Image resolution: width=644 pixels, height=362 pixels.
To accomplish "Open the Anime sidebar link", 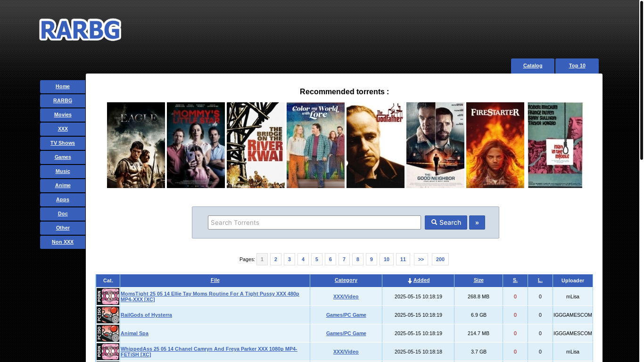I will [63, 186].
